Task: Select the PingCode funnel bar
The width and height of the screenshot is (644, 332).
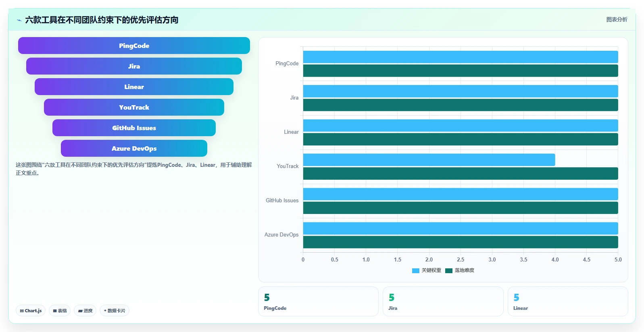Action: pos(134,46)
